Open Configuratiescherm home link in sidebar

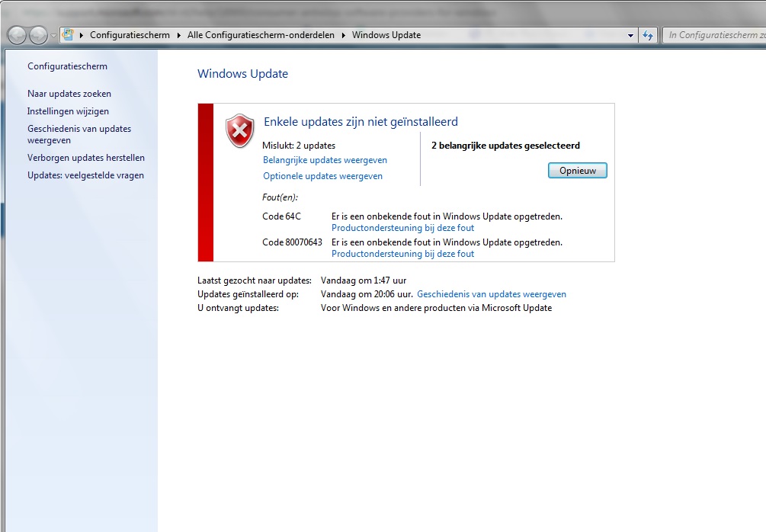tap(67, 66)
